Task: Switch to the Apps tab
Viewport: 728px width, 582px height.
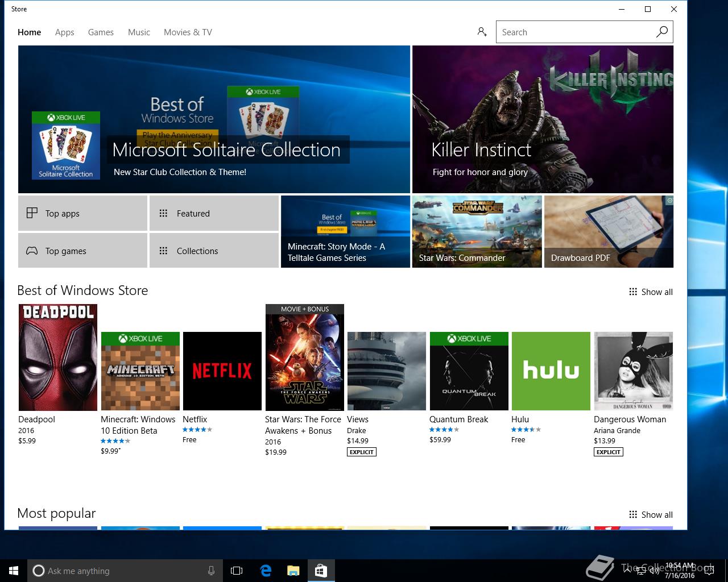Action: [65, 32]
